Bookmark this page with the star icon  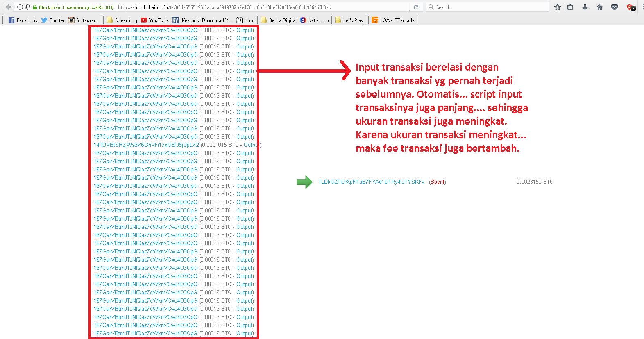(x=557, y=7)
